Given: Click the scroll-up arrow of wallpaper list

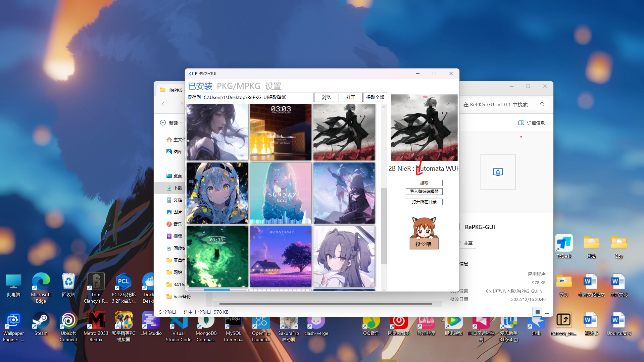Looking at the screenshot, I should tap(384, 107).
